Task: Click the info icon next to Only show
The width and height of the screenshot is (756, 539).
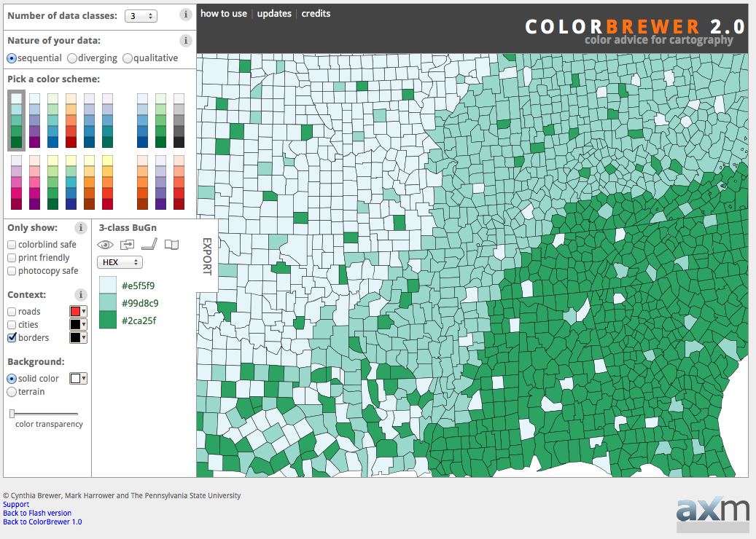Action: click(x=82, y=228)
